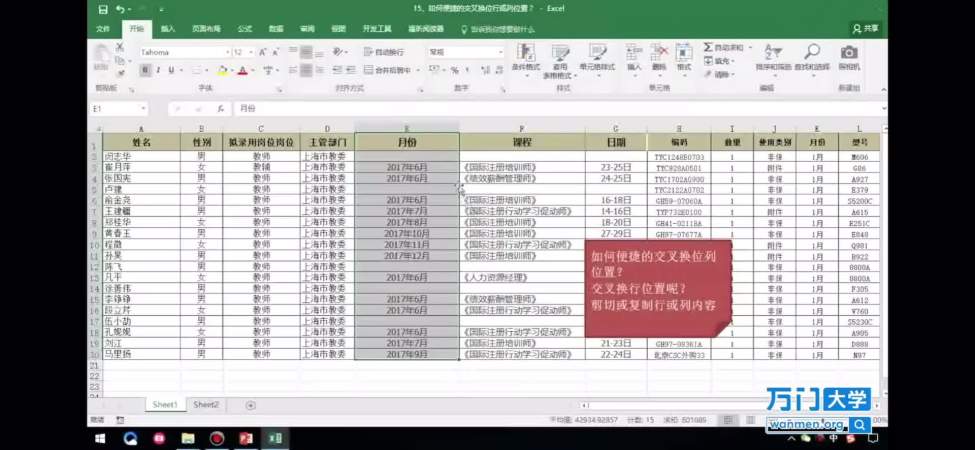The image size is (975, 450).
Task: Open the Fill Color dropdown arrow
Action: coord(231,71)
